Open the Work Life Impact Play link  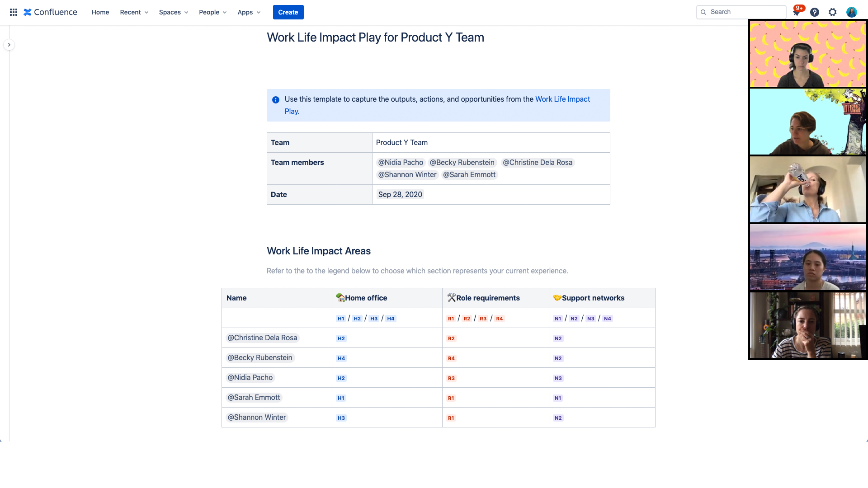point(562,99)
